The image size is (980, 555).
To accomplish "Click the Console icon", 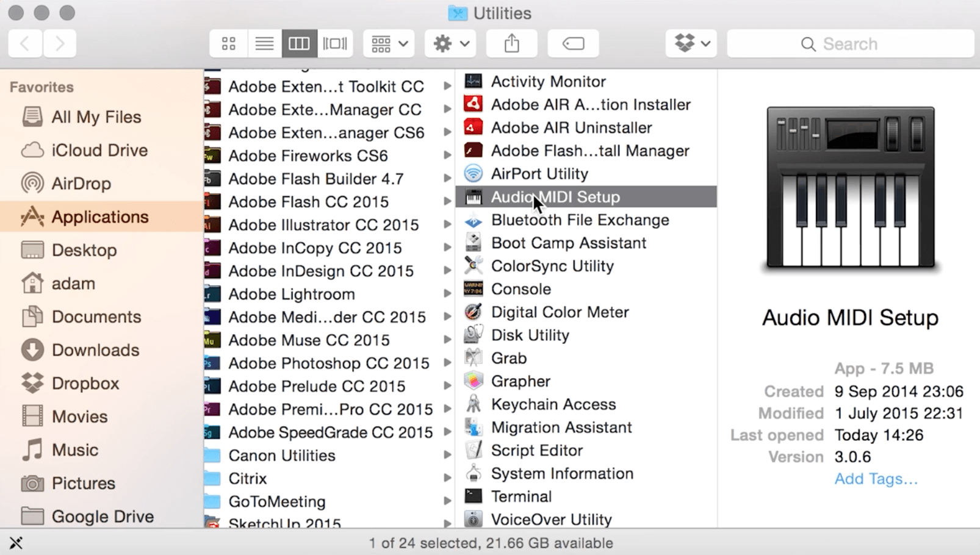I will [x=473, y=289].
